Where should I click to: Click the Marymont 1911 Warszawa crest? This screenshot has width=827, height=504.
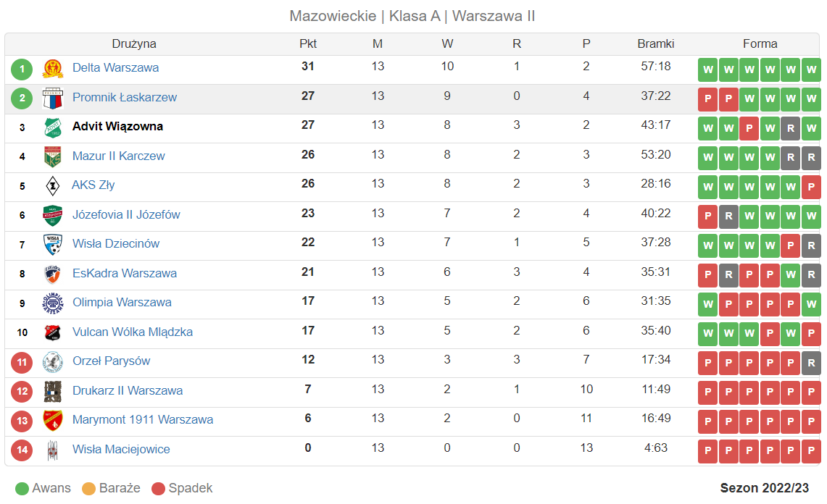(x=53, y=421)
